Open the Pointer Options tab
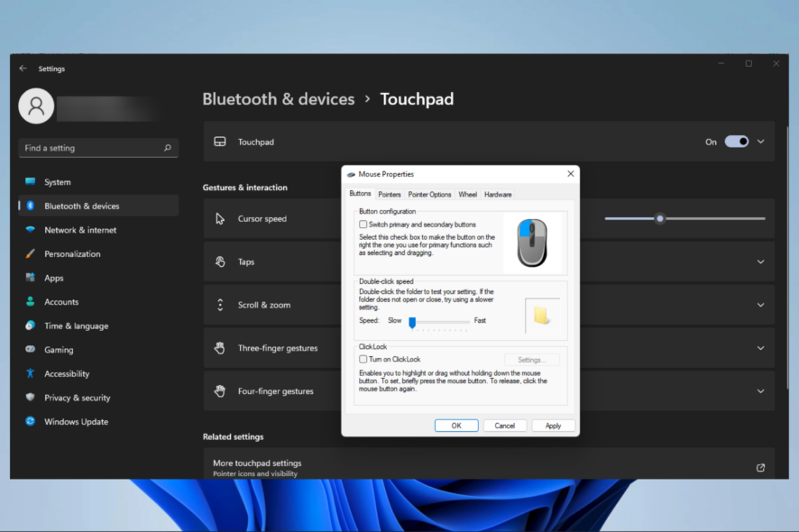 coord(429,195)
